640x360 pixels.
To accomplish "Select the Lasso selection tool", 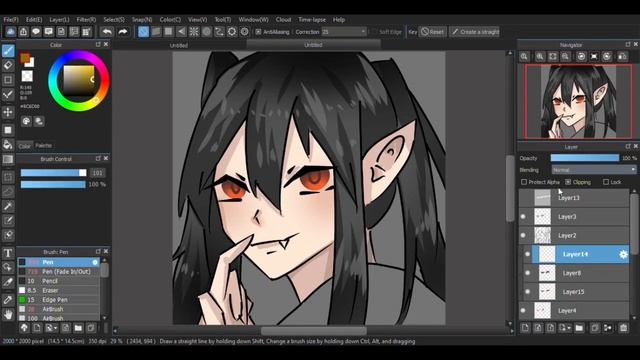I will pos(8,191).
